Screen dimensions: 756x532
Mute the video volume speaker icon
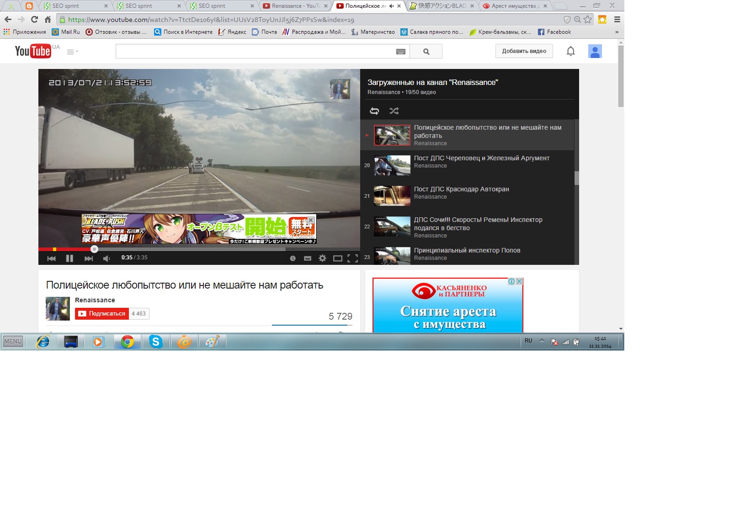(106, 258)
